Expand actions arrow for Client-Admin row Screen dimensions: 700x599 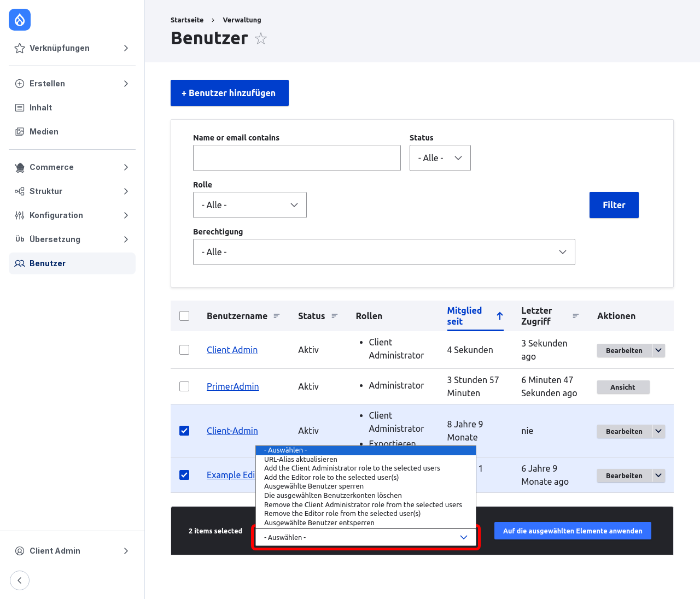(x=658, y=431)
